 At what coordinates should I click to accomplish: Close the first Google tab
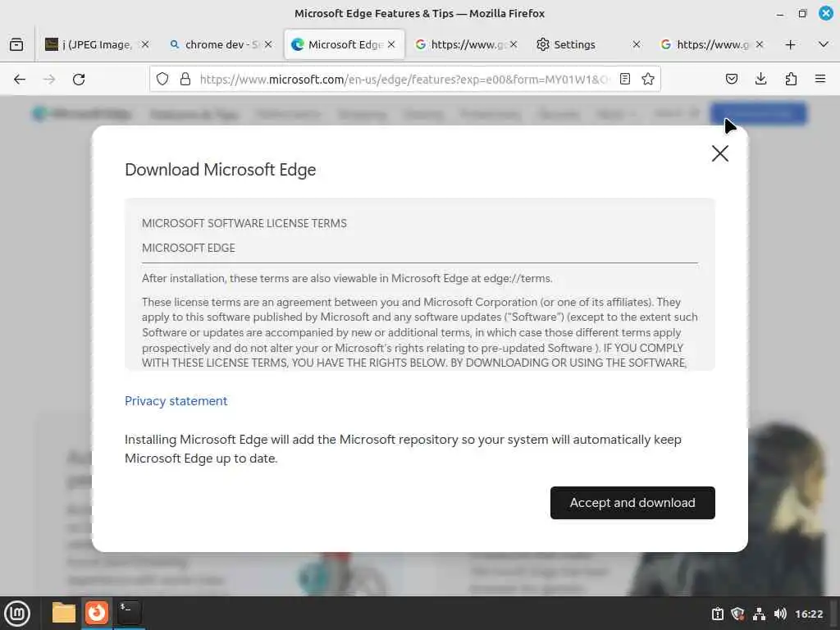coord(514,44)
